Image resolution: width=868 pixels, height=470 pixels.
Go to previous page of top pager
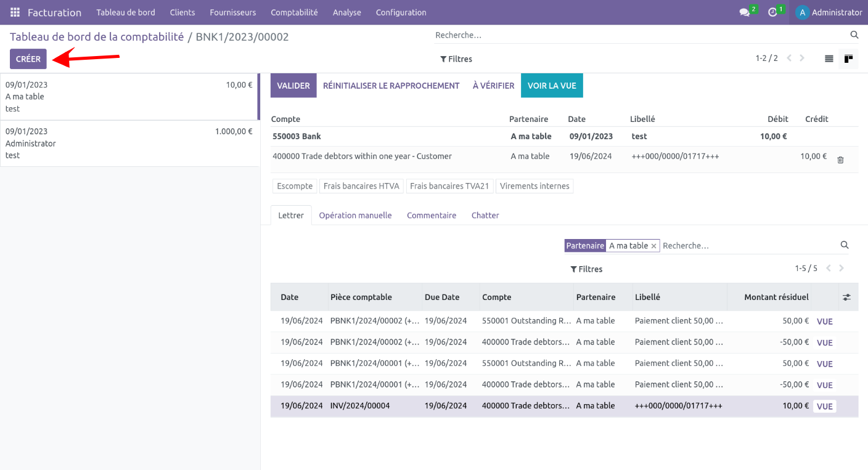pyautogui.click(x=789, y=59)
